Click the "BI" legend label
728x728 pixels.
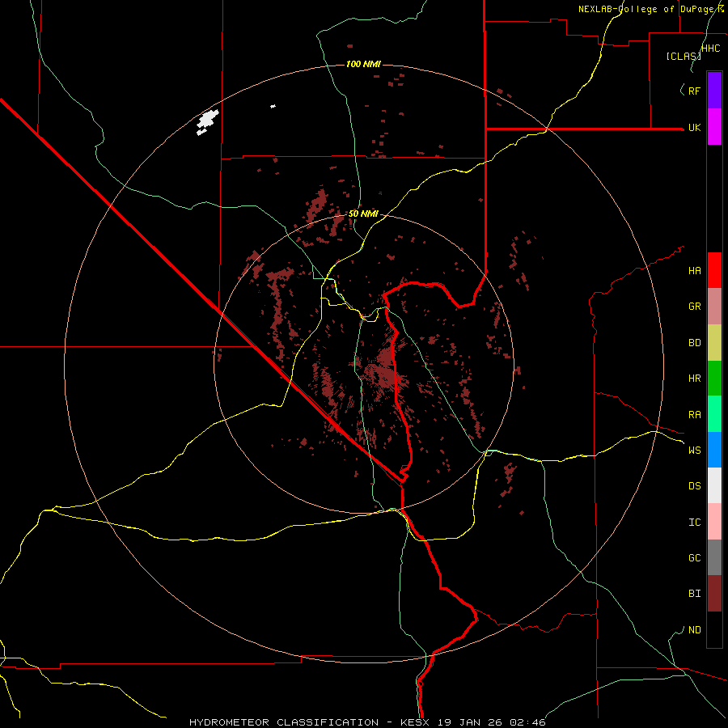click(694, 594)
